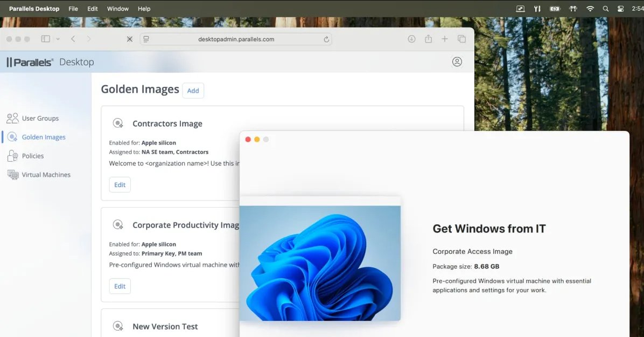The height and width of the screenshot is (337, 644).
Task: Click the Contractors Image disc icon
Action: tap(118, 123)
